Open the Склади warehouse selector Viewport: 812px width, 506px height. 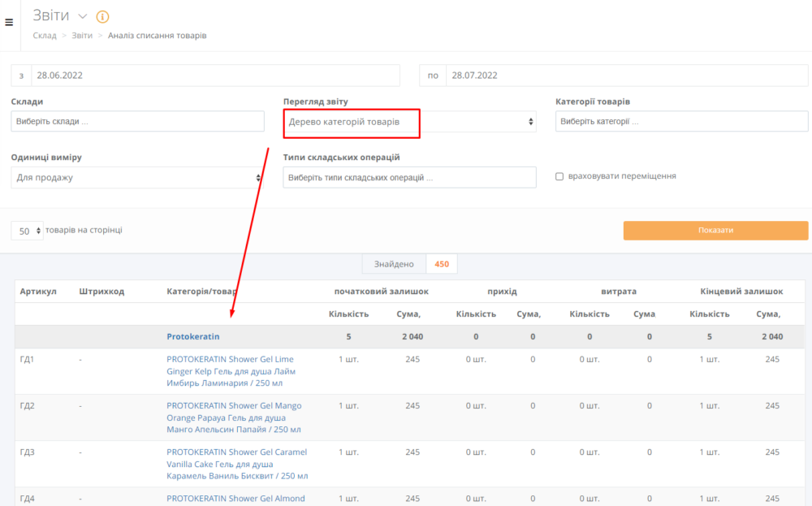pyautogui.click(x=138, y=121)
